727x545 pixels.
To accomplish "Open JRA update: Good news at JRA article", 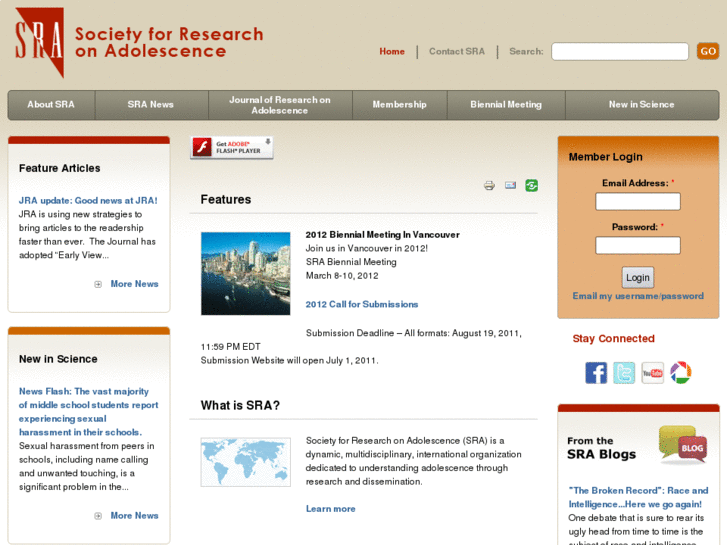I will point(88,200).
